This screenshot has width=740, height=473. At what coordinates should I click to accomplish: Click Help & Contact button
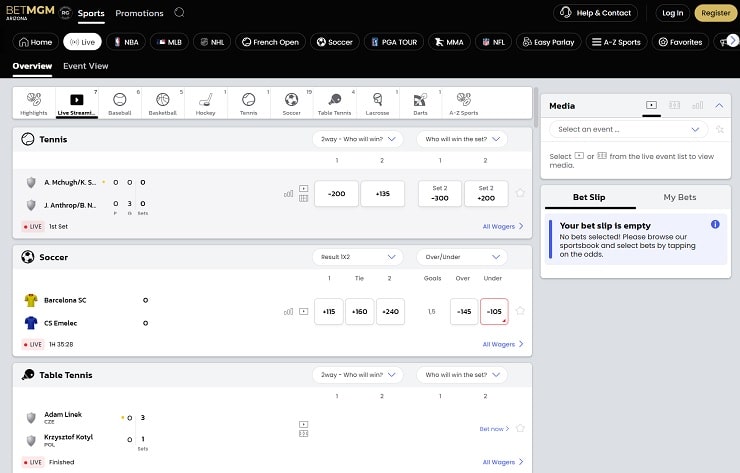(x=595, y=13)
